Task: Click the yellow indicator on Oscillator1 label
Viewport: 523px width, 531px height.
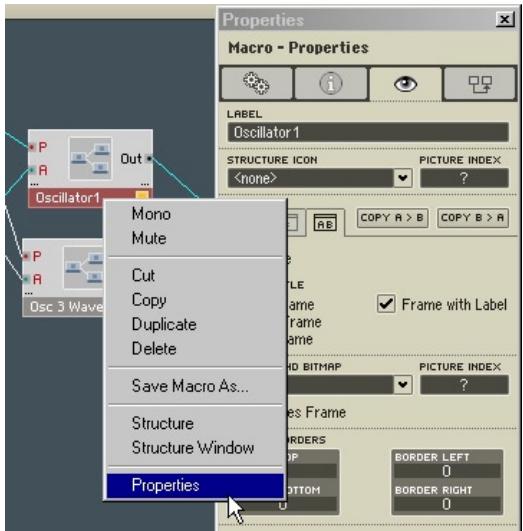Action: [142, 195]
